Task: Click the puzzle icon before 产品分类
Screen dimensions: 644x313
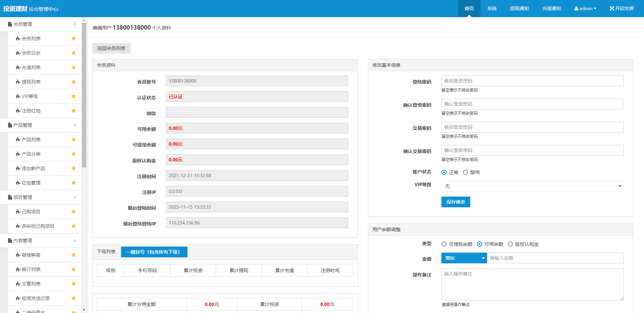Action: point(18,154)
